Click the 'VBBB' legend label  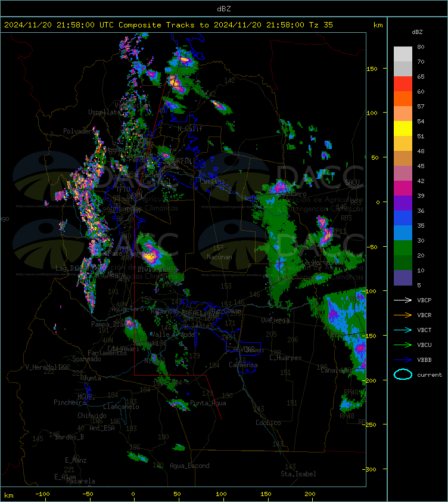424,360
